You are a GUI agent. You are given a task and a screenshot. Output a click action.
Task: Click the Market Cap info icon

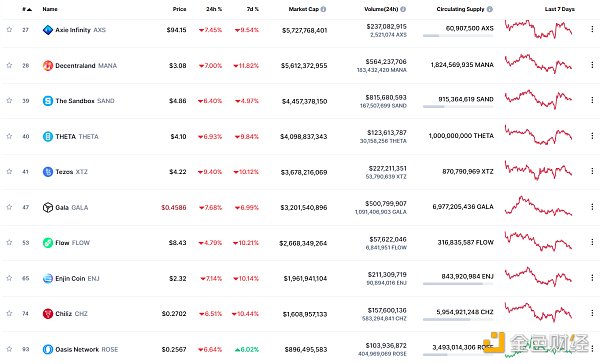pyautogui.click(x=323, y=9)
